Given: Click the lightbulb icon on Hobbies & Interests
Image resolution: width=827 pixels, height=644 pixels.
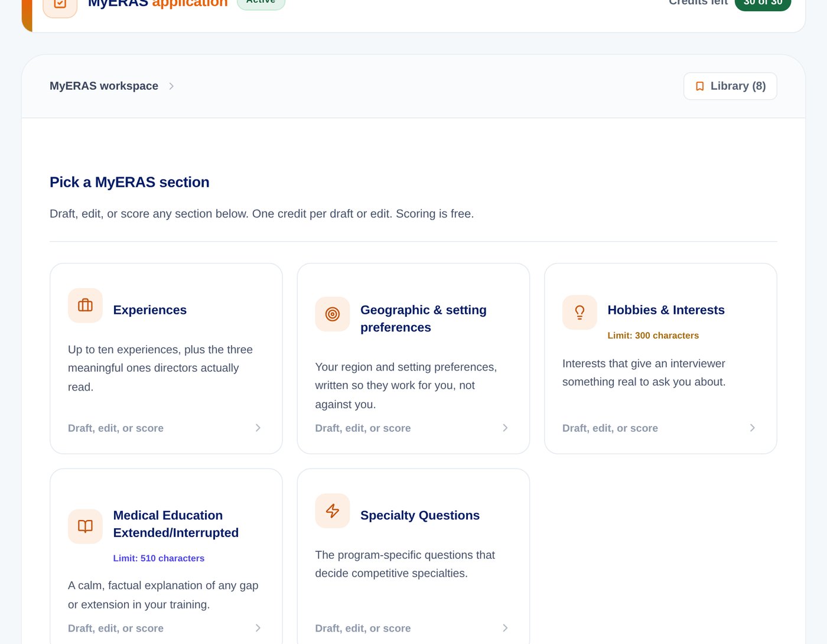Looking at the screenshot, I should pos(579,313).
